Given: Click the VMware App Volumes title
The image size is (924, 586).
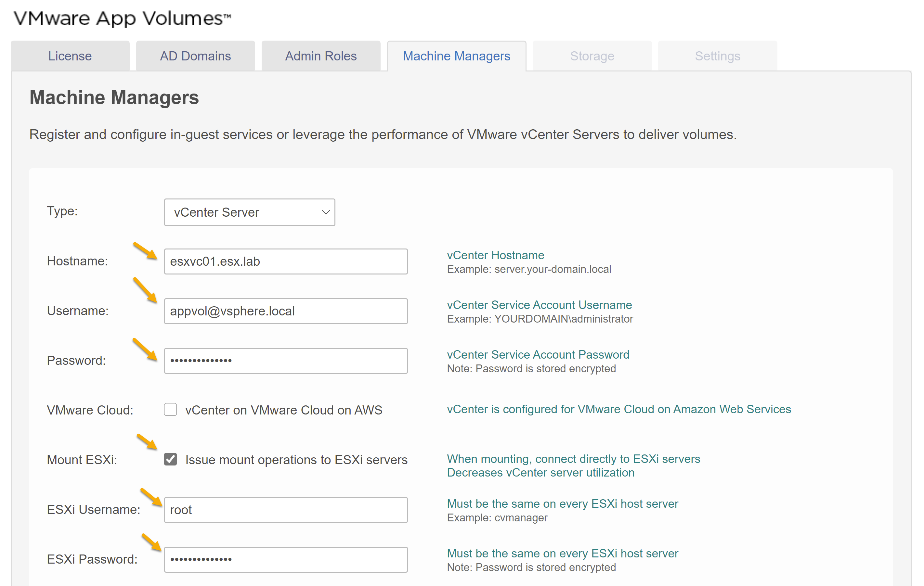Looking at the screenshot, I should [x=123, y=19].
